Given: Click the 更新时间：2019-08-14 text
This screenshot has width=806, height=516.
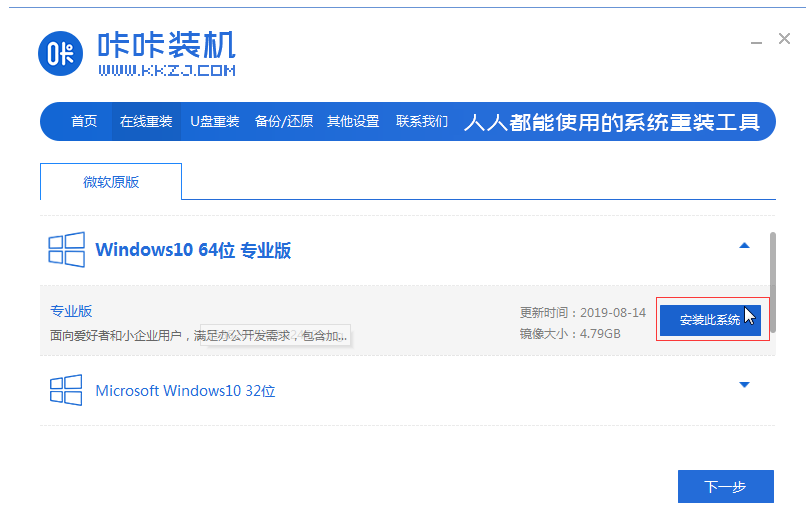Looking at the screenshot, I should tap(582, 312).
